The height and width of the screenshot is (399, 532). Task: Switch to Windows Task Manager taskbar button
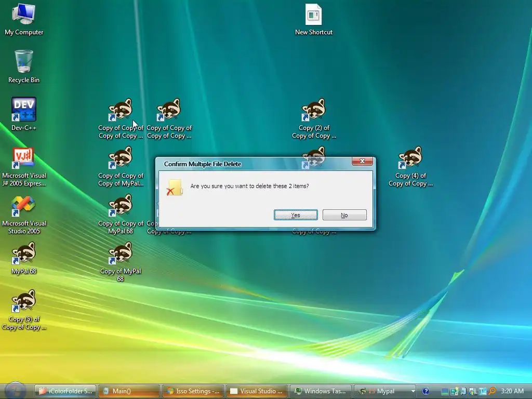pos(321,391)
